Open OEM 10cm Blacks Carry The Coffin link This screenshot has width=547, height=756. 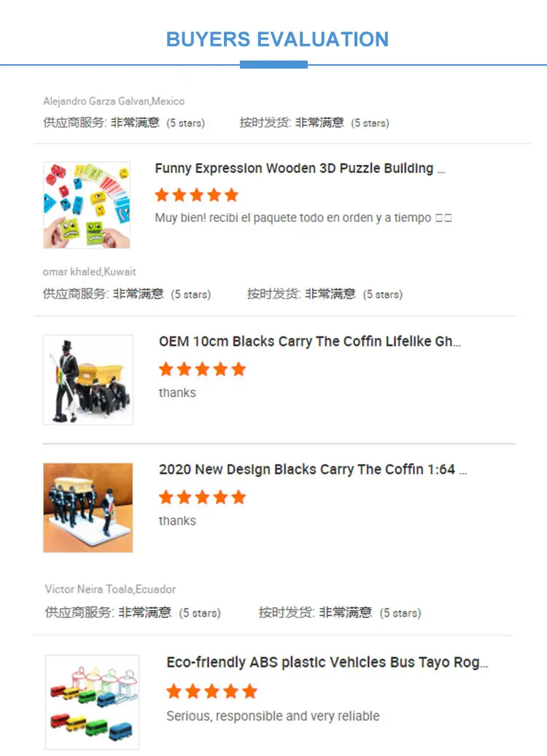[310, 342]
